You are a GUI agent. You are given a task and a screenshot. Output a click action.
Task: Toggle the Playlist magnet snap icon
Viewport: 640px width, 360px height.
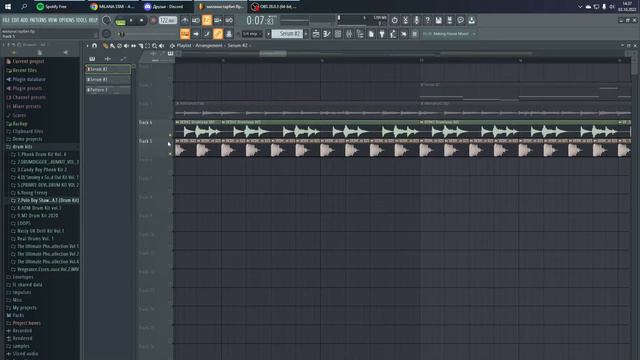[x=95, y=46]
